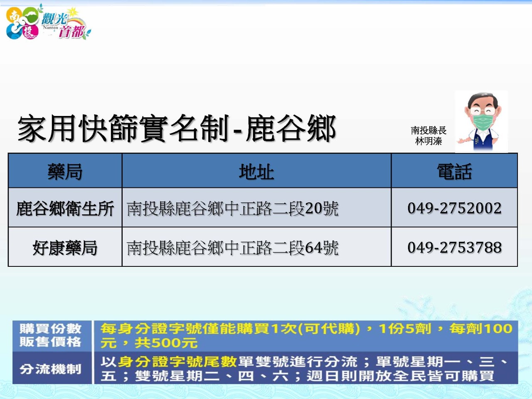Click the address ending in 二段64號
532x399 pixels.
point(233,248)
